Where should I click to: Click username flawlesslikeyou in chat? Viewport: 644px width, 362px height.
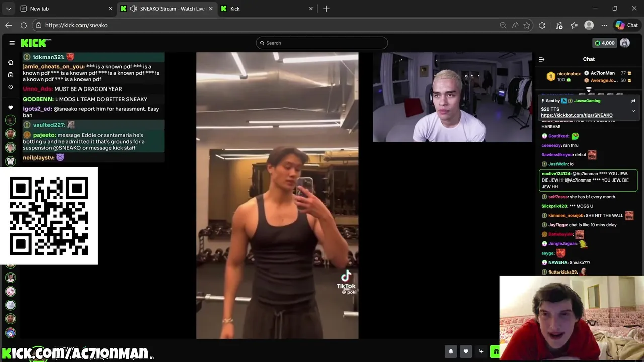click(x=557, y=155)
